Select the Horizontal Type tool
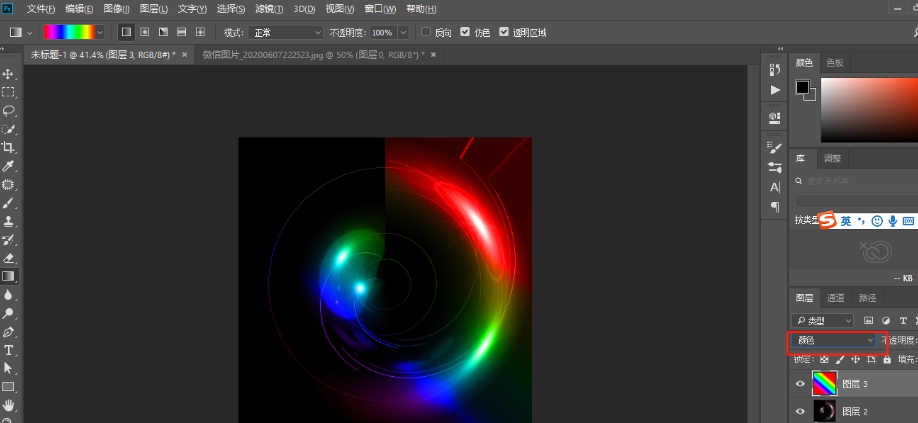 tap(9, 350)
